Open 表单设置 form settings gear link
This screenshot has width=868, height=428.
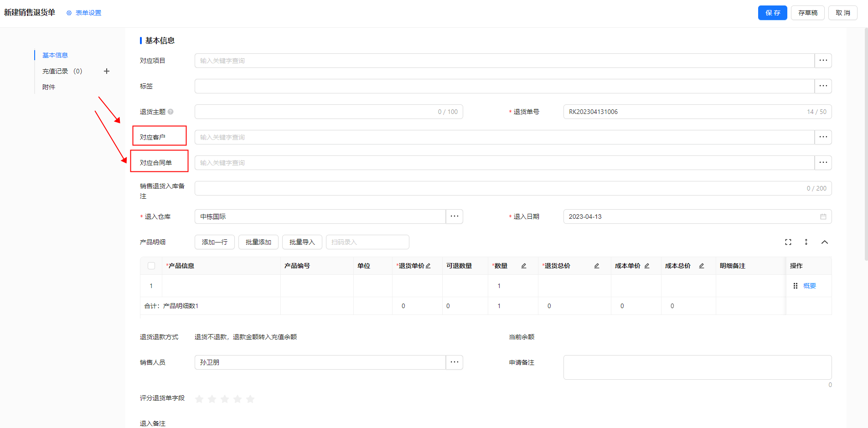(x=84, y=13)
